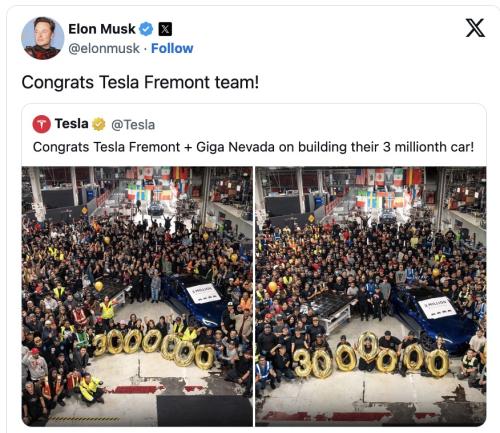Select the 'Congrats Tesla Fremont team!' post text
500x433 pixels.
140,82
